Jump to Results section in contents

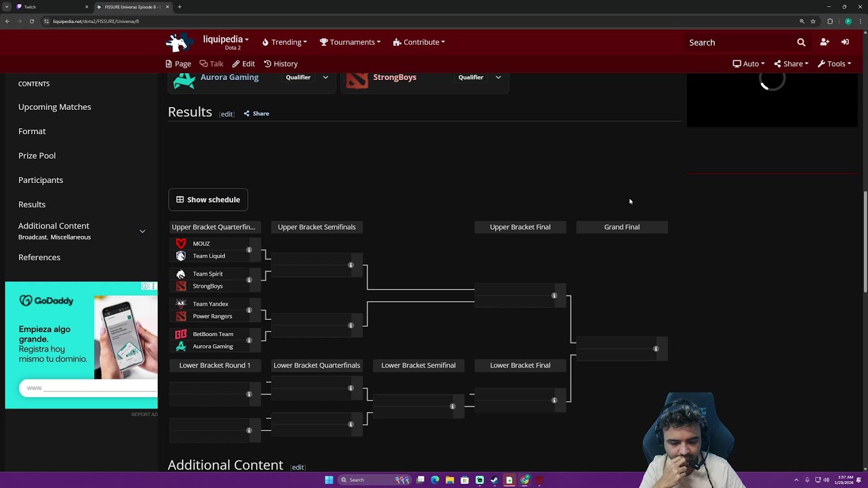(32, 205)
